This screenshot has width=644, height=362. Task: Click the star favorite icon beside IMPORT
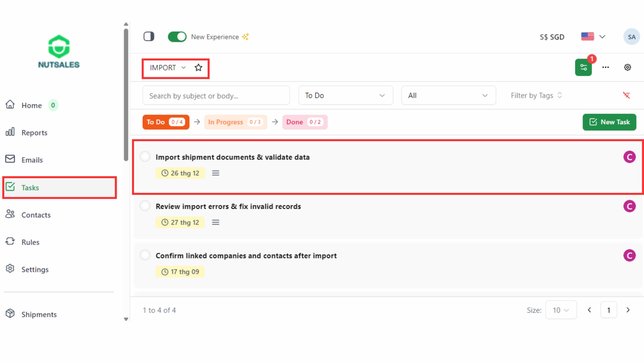[x=198, y=67]
